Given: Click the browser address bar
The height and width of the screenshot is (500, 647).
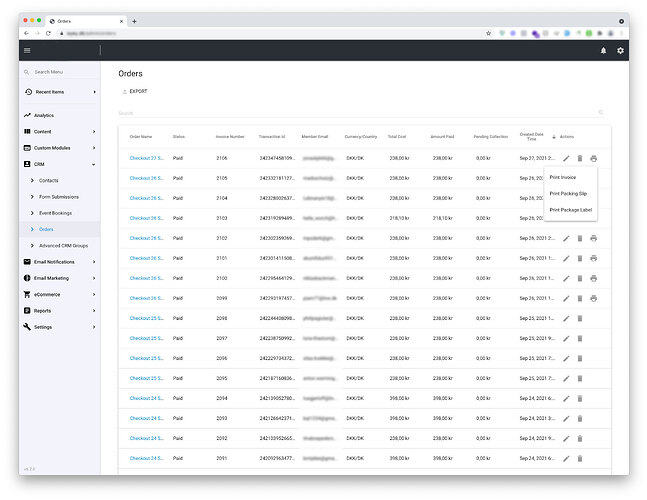Looking at the screenshot, I should 272,33.
